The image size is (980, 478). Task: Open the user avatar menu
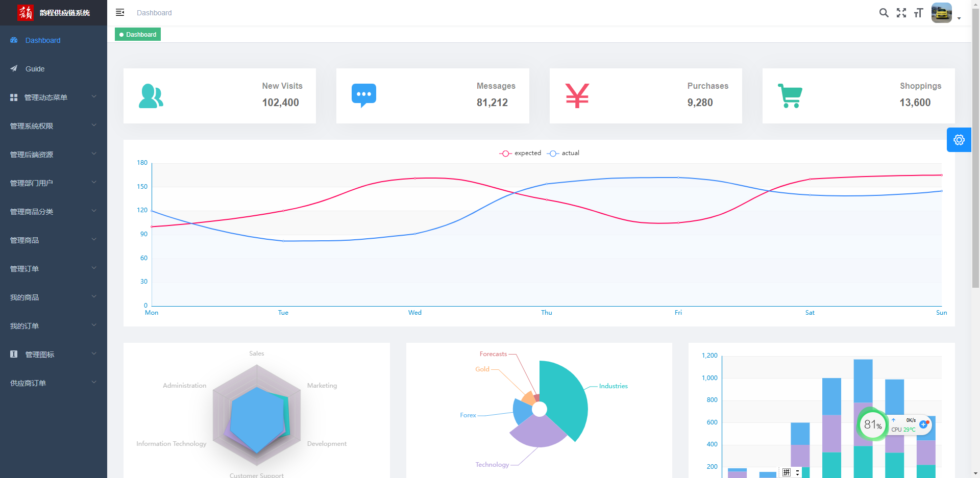pyautogui.click(x=941, y=13)
